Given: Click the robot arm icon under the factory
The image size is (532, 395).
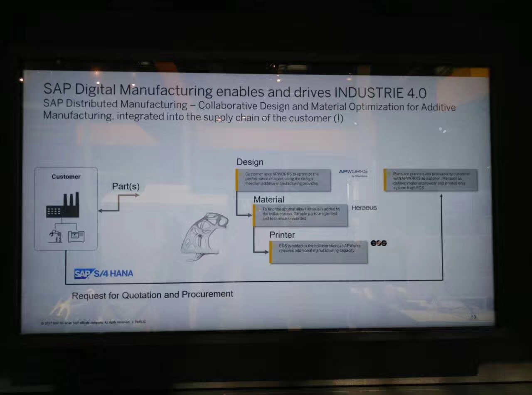Looking at the screenshot, I should click(55, 236).
